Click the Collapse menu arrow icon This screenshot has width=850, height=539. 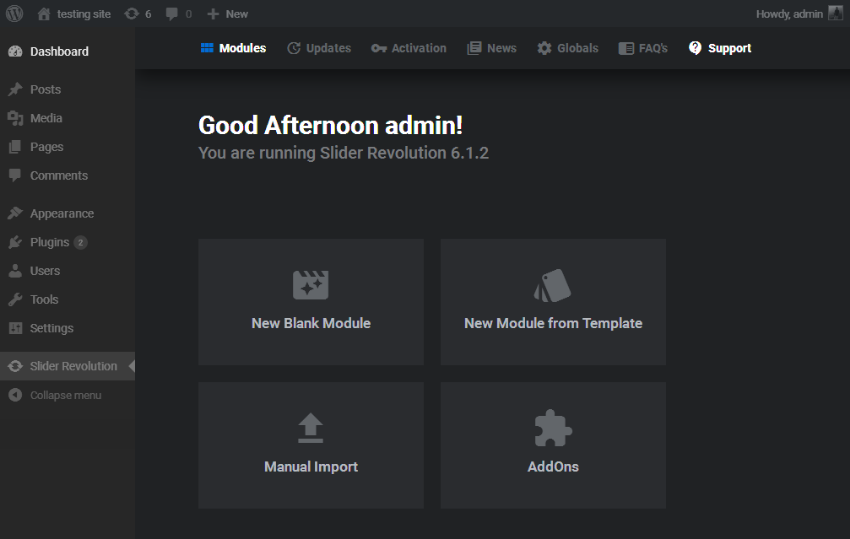[x=15, y=395]
